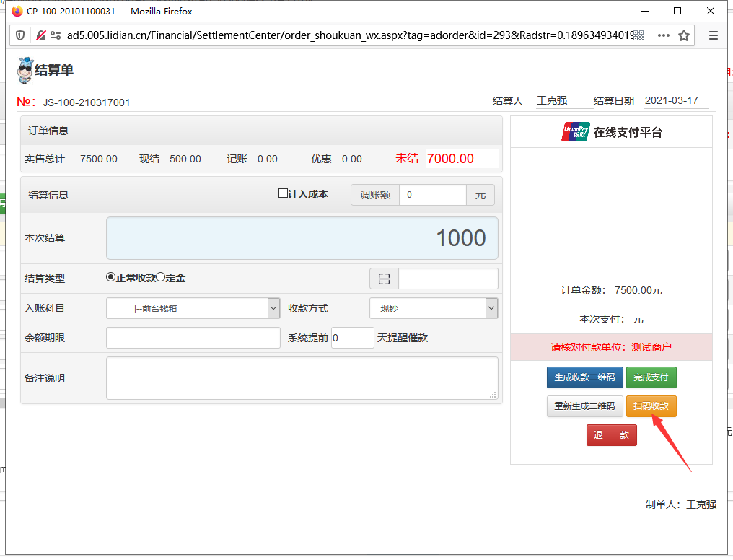Open the Firefox hamburger menu

[714, 35]
